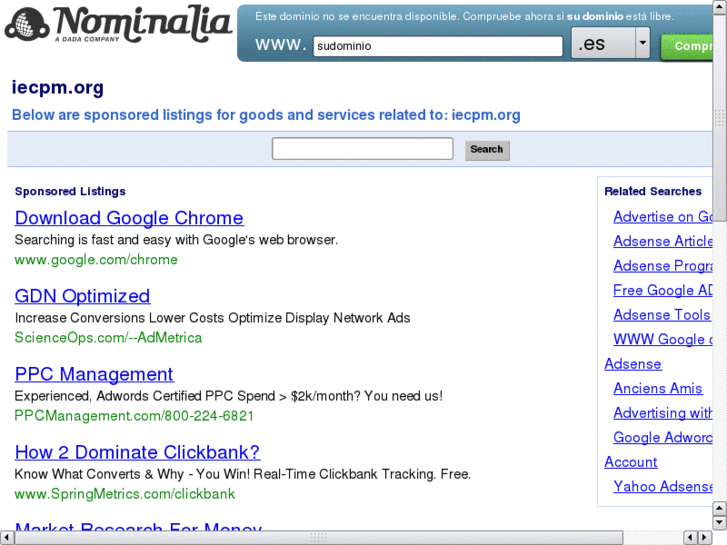Open How 2 Dominate Clickbank? link
Viewport: 727px width, 545px height.
click(137, 452)
